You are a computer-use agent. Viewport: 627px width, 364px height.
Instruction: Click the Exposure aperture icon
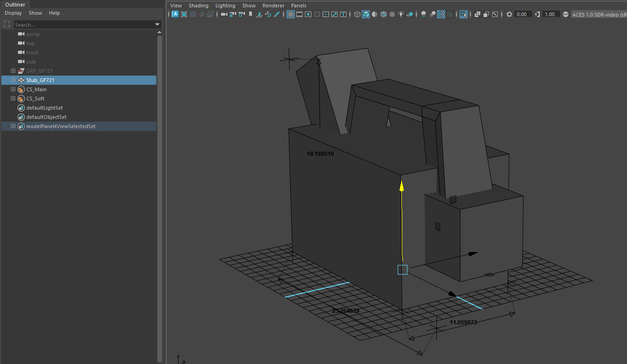point(508,14)
